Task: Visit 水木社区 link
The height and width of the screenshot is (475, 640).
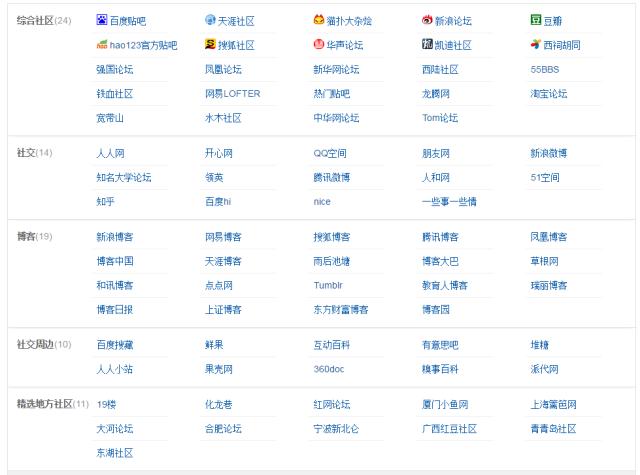Action: point(223,118)
